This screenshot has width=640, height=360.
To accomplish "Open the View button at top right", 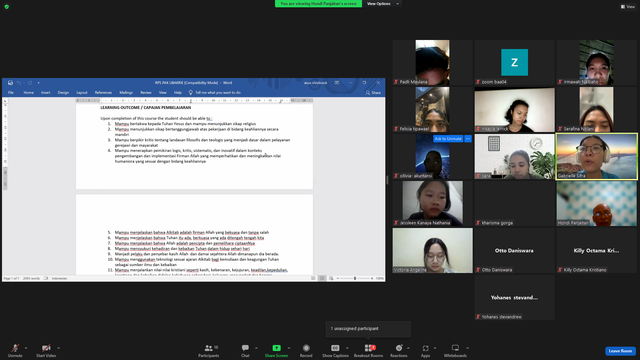I will click(628, 7).
